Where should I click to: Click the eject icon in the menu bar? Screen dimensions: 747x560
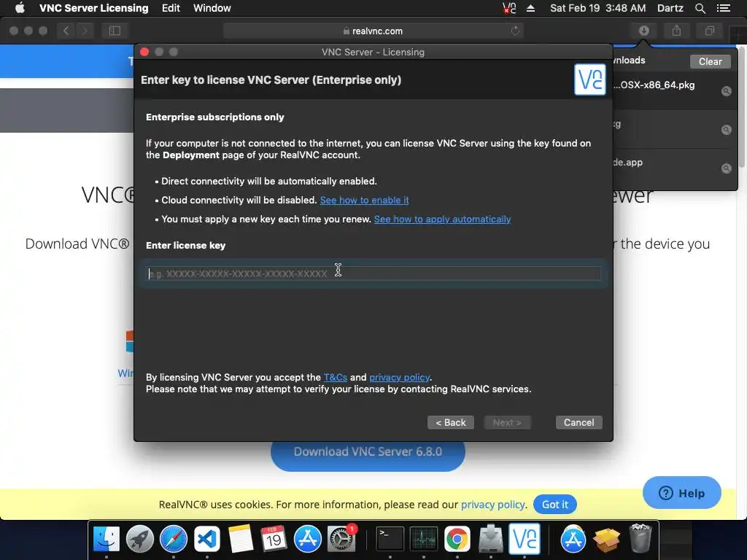click(x=531, y=8)
